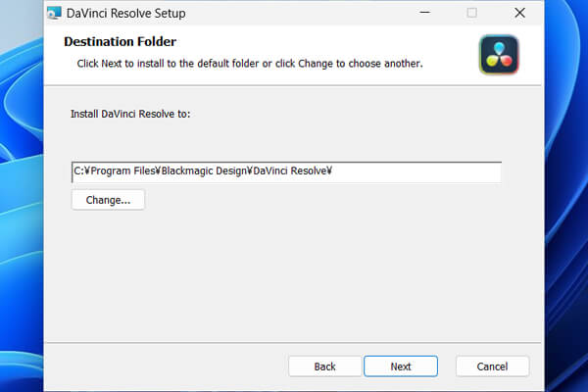Image resolution: width=588 pixels, height=392 pixels.
Task: Click the 'Install DaVinci Resolve to:' label
Action: [x=130, y=114]
